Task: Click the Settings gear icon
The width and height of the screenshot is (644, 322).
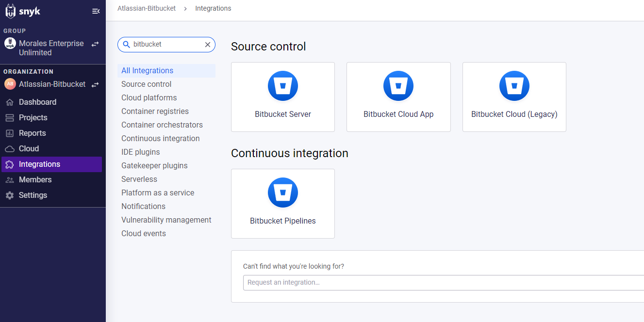Action: (10, 195)
